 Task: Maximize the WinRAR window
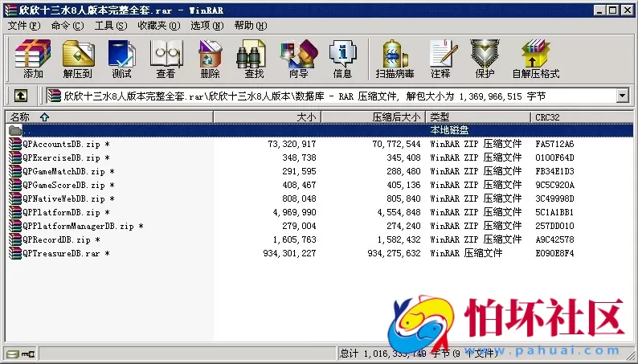click(x=613, y=10)
